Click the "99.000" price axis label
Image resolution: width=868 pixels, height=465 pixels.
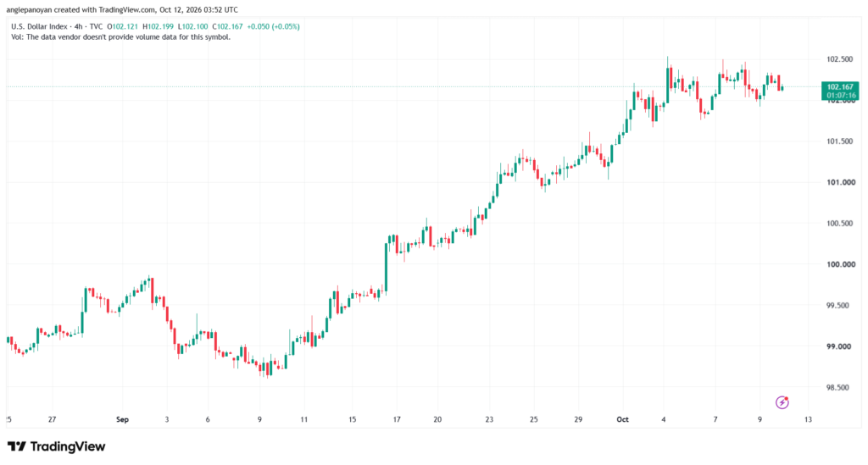click(x=839, y=346)
